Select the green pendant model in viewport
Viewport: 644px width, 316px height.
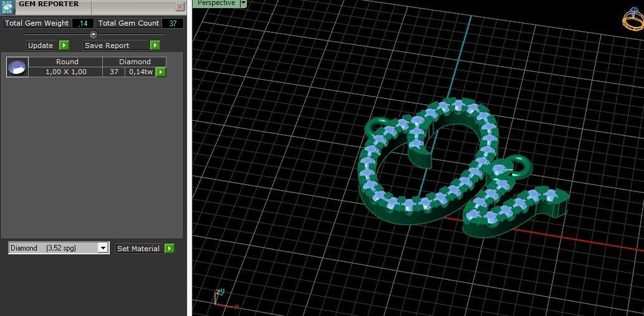[x=464, y=168]
